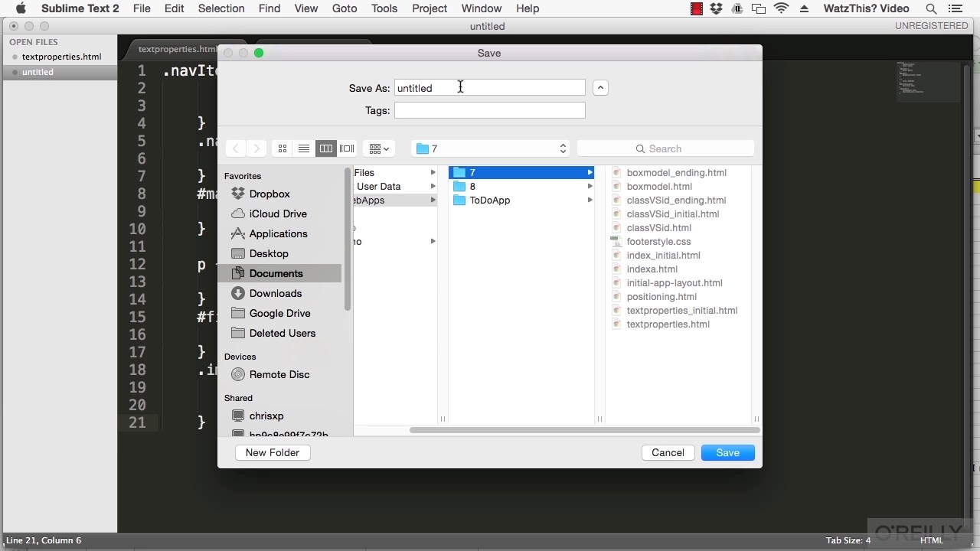Select iCloud Drive in sidebar
Screen dimensions: 980x551
click(279, 214)
